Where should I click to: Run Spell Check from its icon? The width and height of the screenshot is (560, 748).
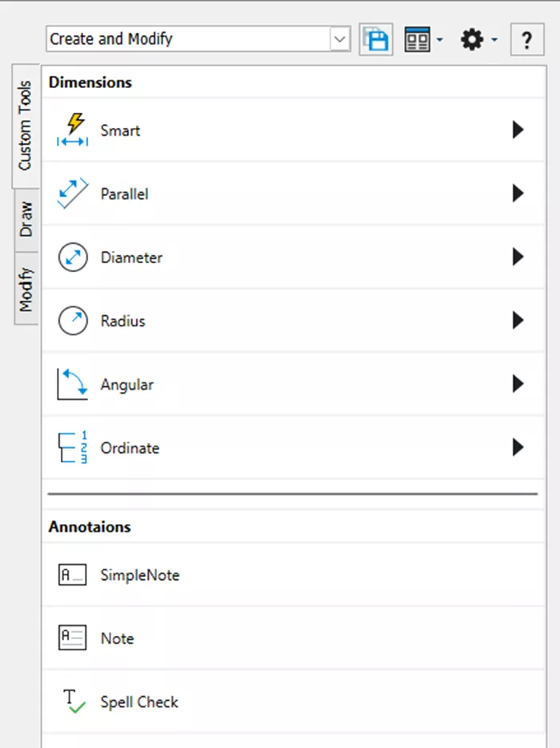pos(73,702)
